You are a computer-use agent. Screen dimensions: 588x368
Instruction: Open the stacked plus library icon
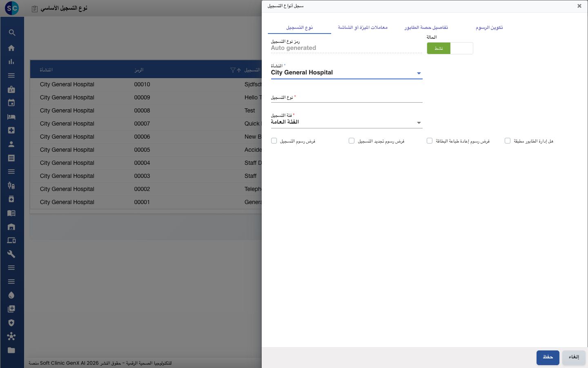pyautogui.click(x=11, y=309)
